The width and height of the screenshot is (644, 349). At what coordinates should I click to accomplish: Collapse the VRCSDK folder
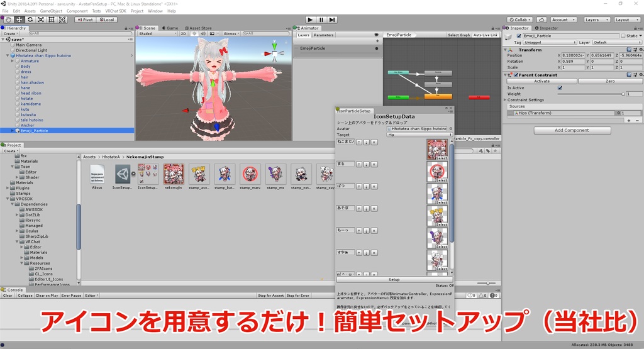pos(8,199)
